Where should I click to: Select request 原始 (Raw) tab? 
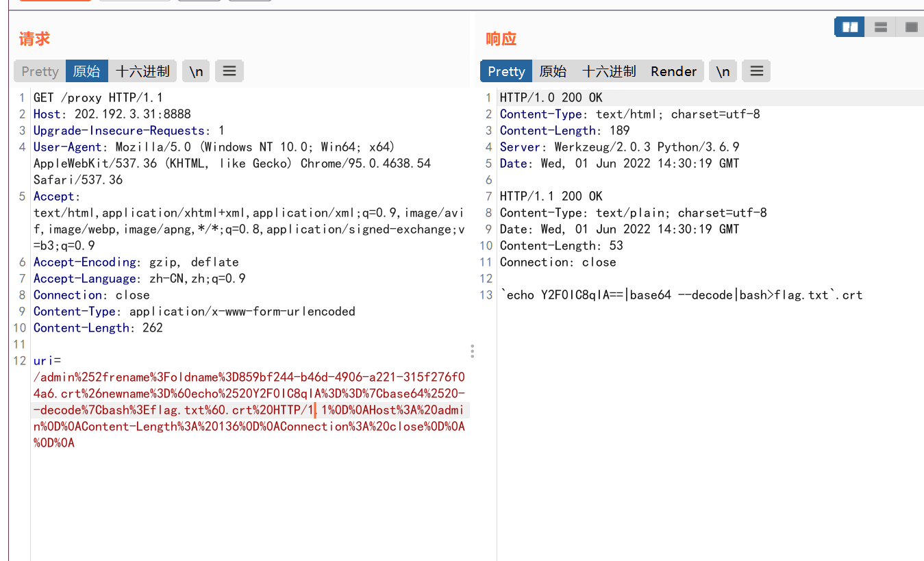[x=87, y=71]
